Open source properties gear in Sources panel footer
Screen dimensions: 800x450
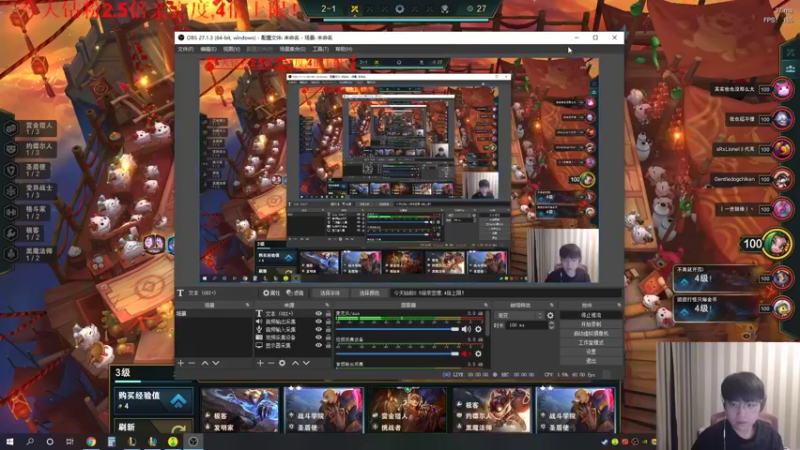tap(282, 363)
